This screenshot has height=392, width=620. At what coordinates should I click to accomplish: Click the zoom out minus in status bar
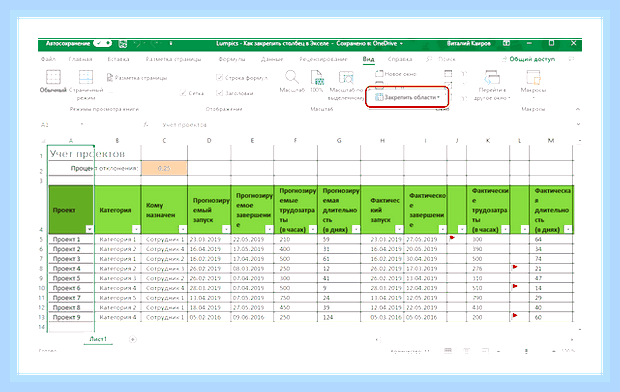pyautogui.click(x=499, y=351)
